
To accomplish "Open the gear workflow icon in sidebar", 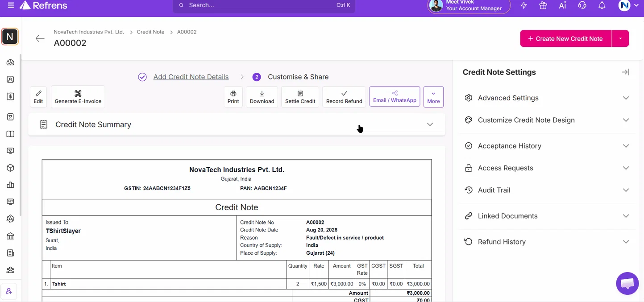I will click(10, 219).
